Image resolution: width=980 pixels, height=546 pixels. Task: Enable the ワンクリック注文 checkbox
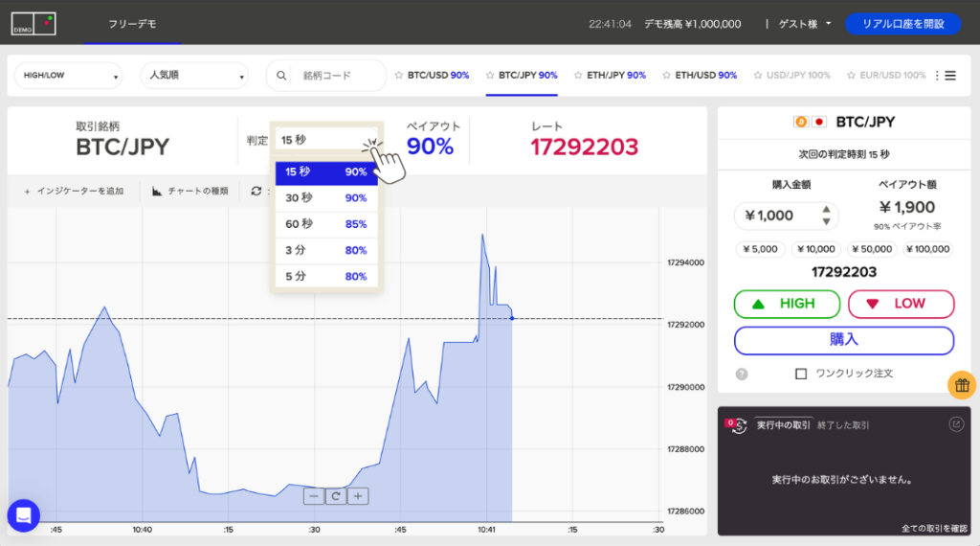(x=801, y=374)
